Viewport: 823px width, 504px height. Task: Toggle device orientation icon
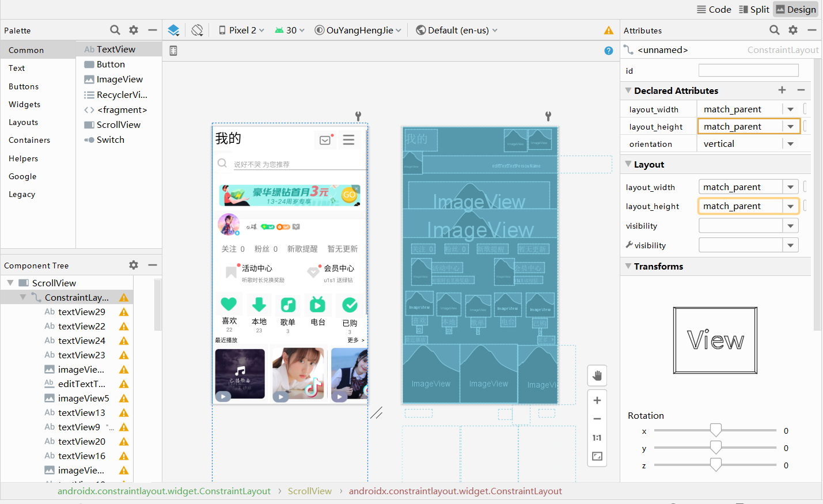198,30
